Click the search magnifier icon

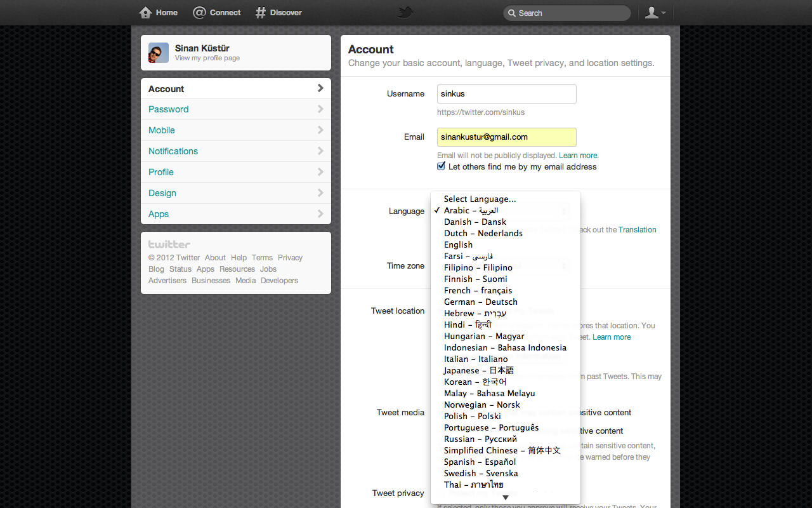511,13
